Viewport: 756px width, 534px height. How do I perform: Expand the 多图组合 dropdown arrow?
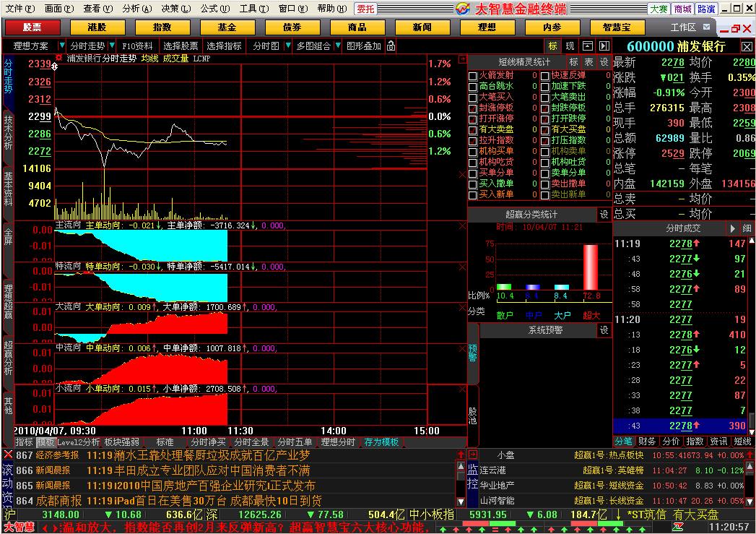338,46
